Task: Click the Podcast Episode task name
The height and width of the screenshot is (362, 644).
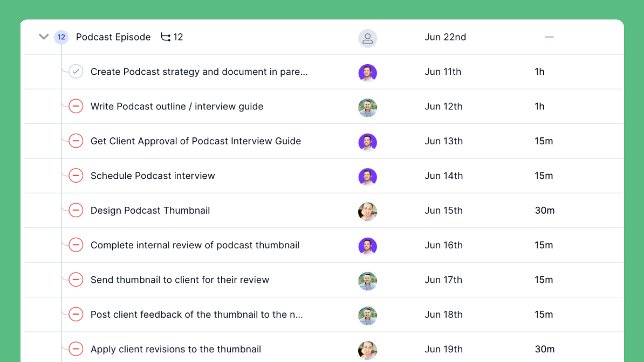Action: click(x=113, y=37)
